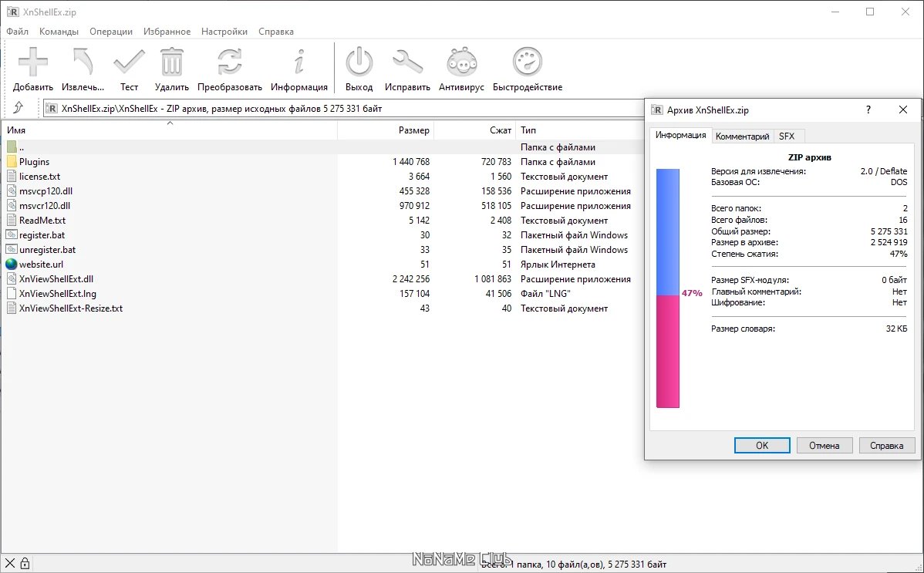
Task: Select the Информация tab in dialog
Action: click(680, 135)
